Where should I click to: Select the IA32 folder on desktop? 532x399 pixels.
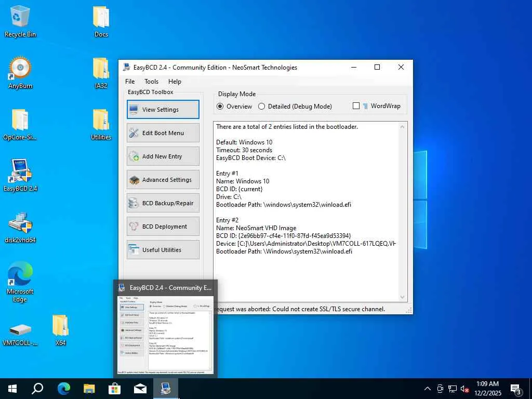101,73
